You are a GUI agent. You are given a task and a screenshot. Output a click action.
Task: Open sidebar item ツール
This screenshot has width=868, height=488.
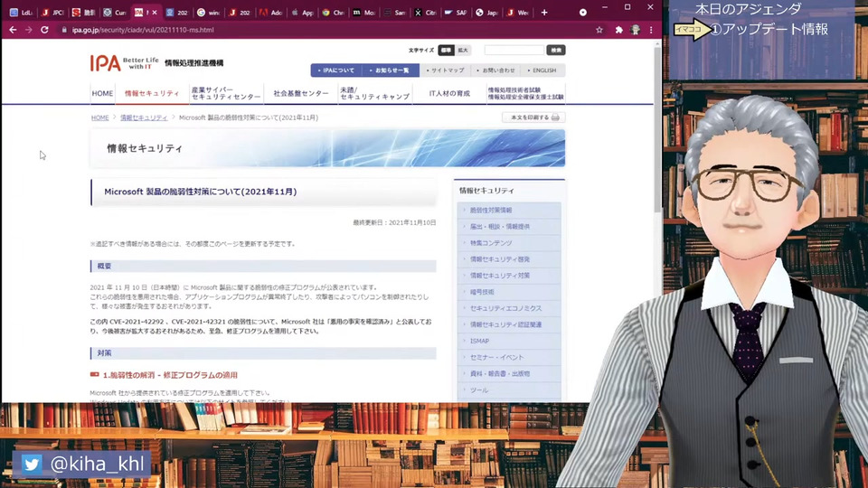point(509,390)
